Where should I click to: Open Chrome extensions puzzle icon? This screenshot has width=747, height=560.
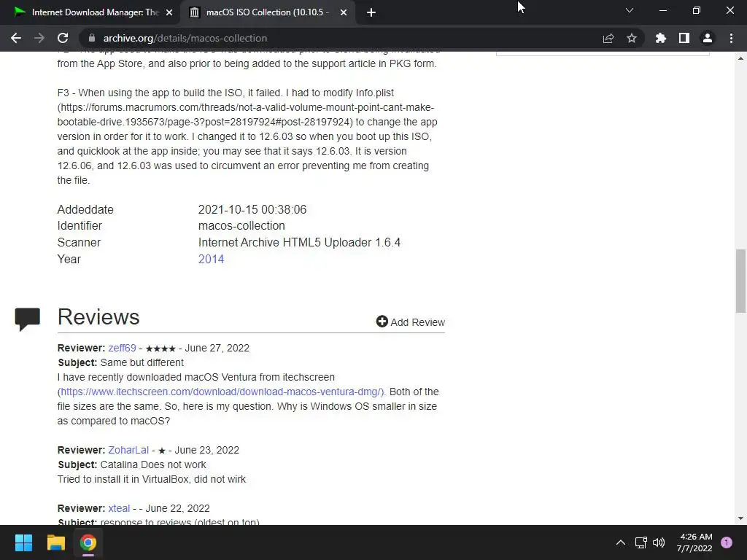click(661, 38)
